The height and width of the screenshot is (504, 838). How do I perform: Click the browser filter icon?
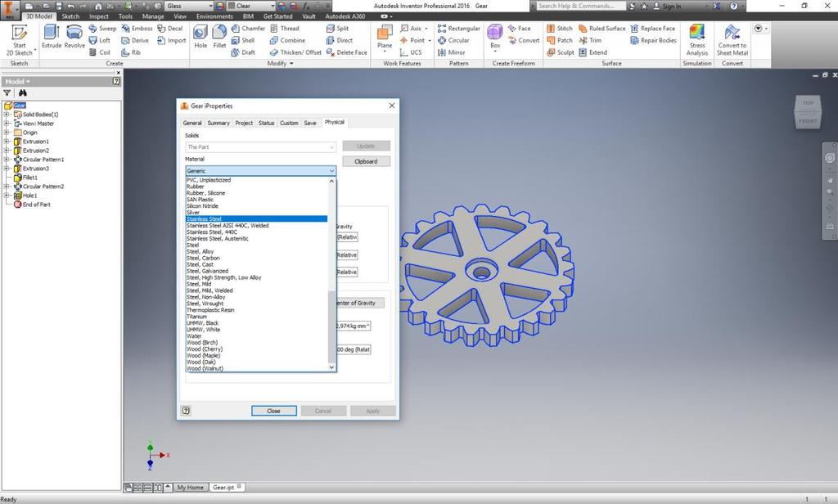pos(7,93)
